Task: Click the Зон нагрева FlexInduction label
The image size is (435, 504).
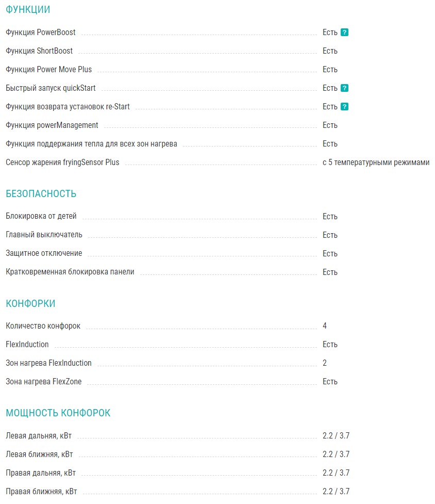Action: [48, 363]
